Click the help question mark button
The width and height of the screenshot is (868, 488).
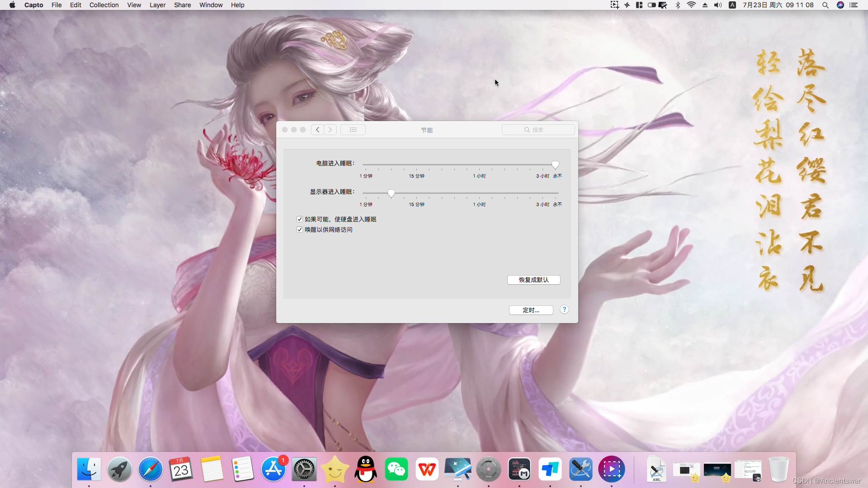pyautogui.click(x=564, y=310)
